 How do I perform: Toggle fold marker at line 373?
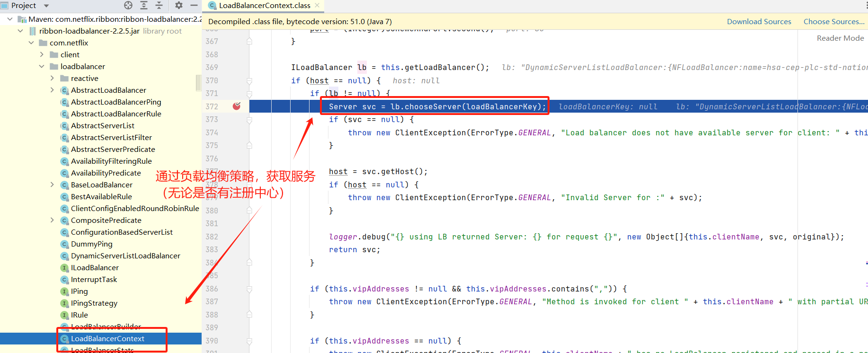(249, 120)
